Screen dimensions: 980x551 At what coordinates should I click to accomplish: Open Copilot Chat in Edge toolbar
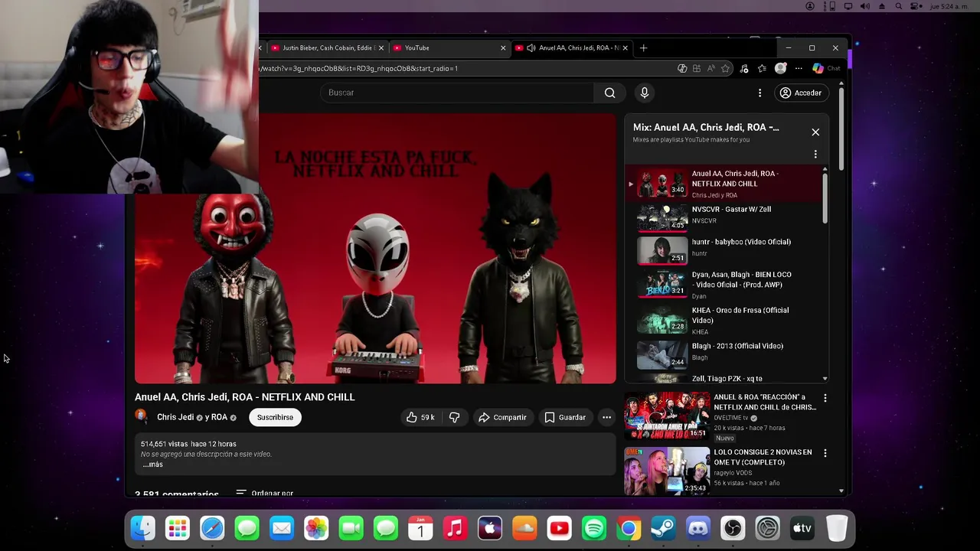pyautogui.click(x=826, y=68)
